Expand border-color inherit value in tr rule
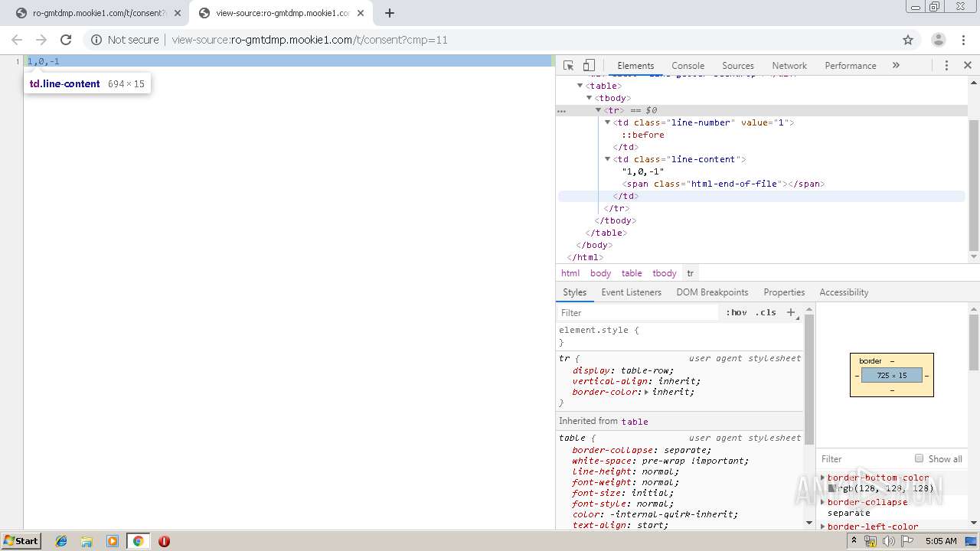The height and width of the screenshot is (551, 980). [x=646, y=392]
